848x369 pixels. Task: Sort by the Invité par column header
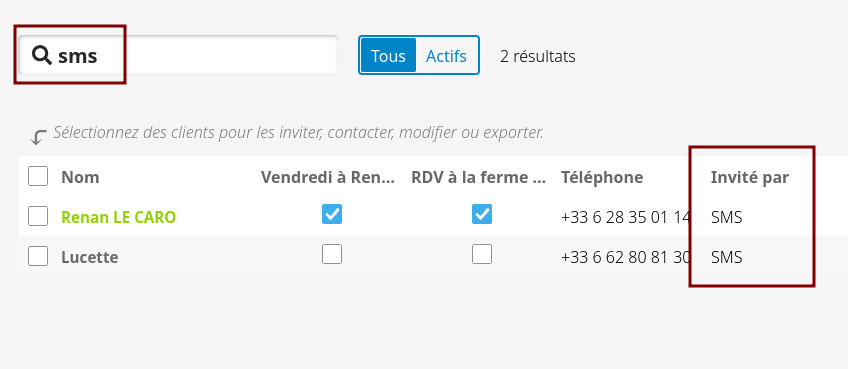pyautogui.click(x=750, y=177)
